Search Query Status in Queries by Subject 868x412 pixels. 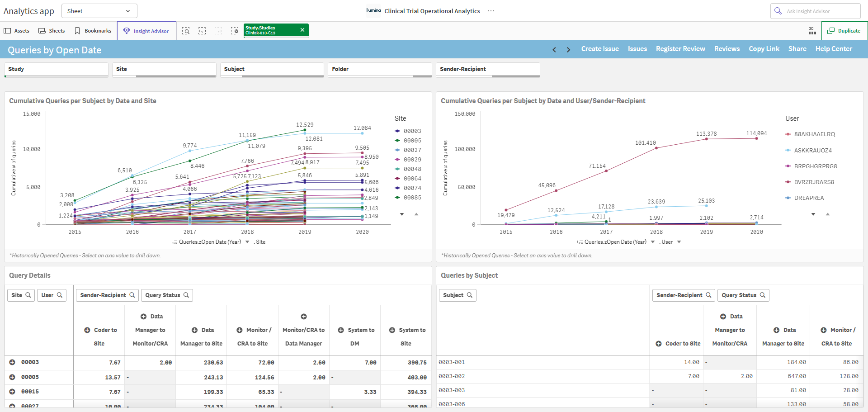[744, 295]
